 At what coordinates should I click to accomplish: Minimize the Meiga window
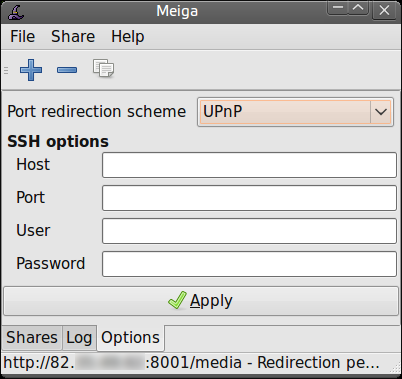[338, 8]
